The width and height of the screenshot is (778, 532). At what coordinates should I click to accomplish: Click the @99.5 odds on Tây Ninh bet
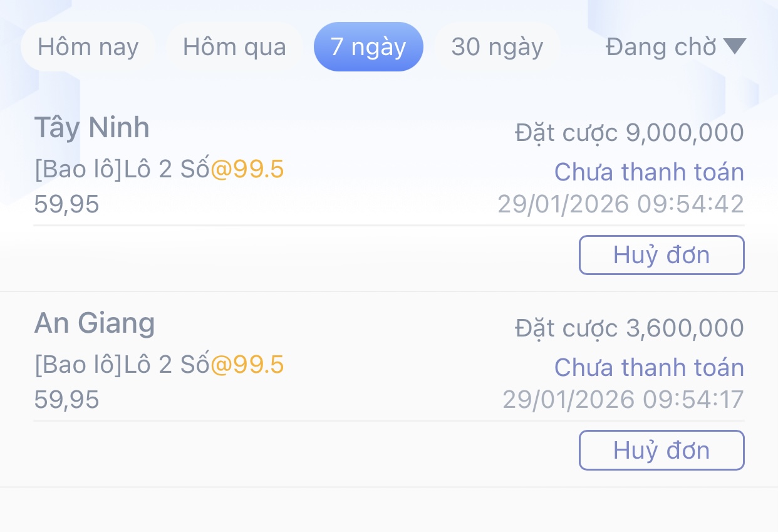[x=247, y=169]
